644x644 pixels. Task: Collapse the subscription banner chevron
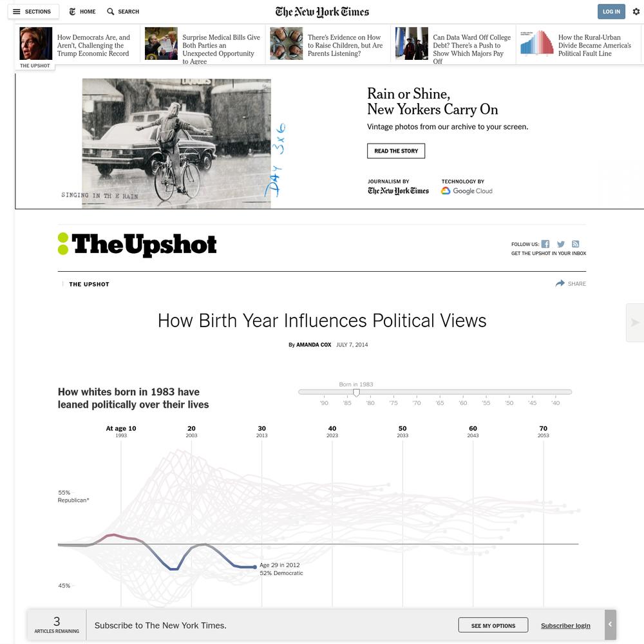point(611,624)
